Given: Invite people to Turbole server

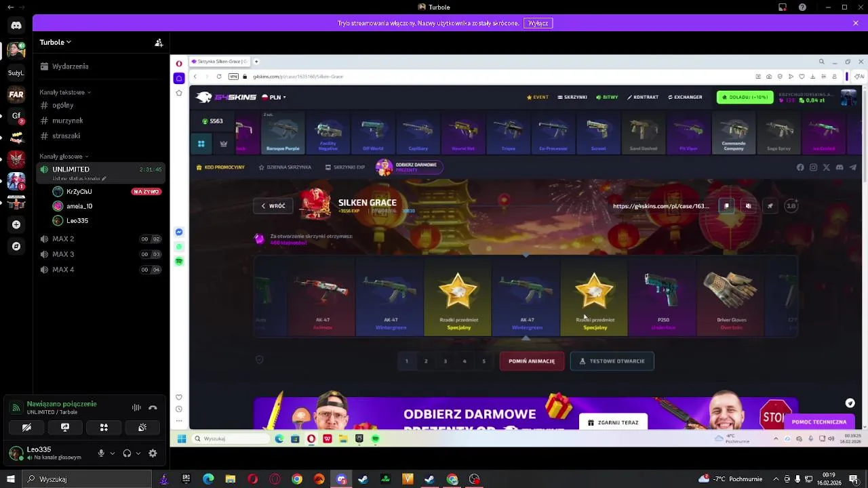Looking at the screenshot, I should (x=159, y=42).
